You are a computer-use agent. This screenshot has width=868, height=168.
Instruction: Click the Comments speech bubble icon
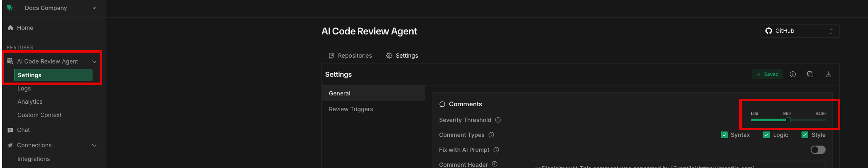coord(442,104)
